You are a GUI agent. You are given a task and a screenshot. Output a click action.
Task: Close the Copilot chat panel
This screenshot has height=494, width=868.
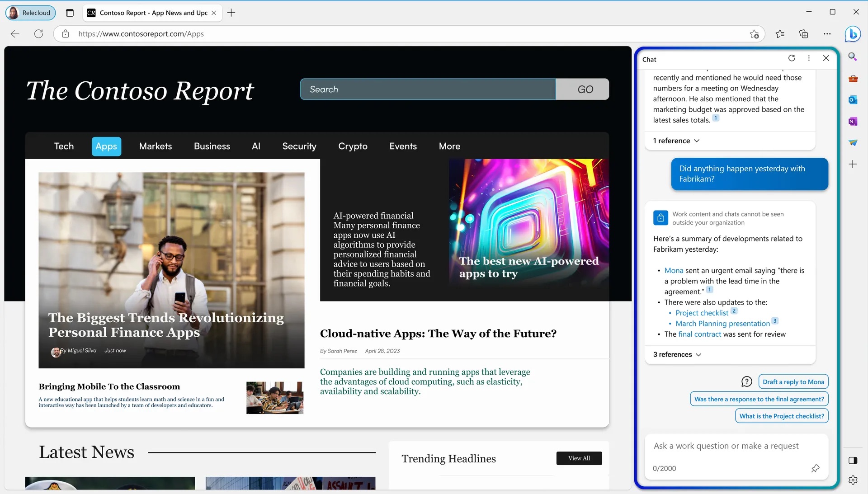coord(826,58)
